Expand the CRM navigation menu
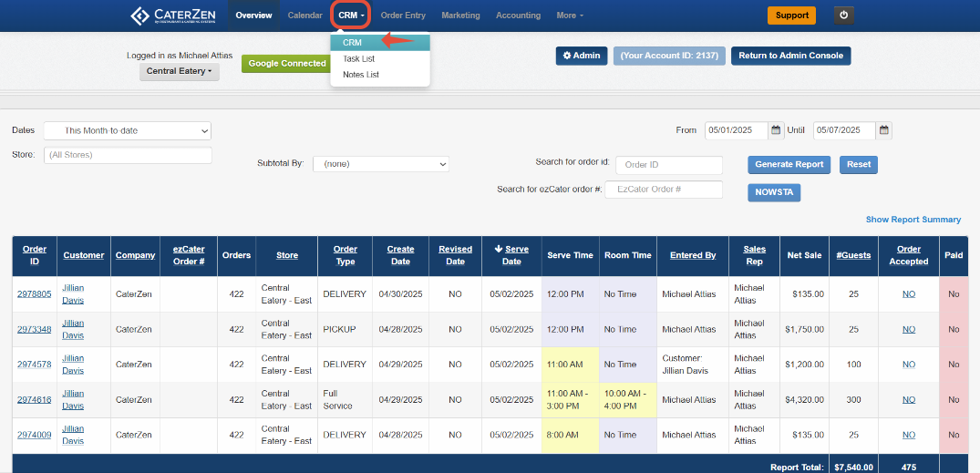This screenshot has height=473, width=980. tap(351, 15)
